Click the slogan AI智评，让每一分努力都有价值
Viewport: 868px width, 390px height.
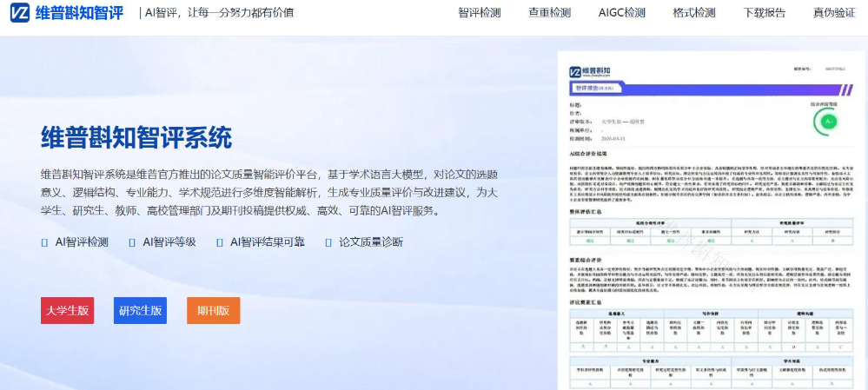click(219, 13)
